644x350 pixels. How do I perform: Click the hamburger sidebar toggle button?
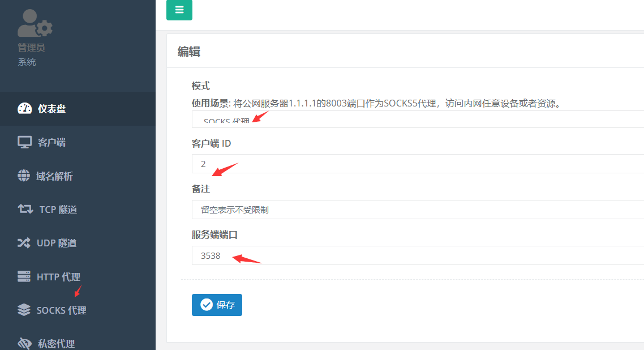coord(179,10)
